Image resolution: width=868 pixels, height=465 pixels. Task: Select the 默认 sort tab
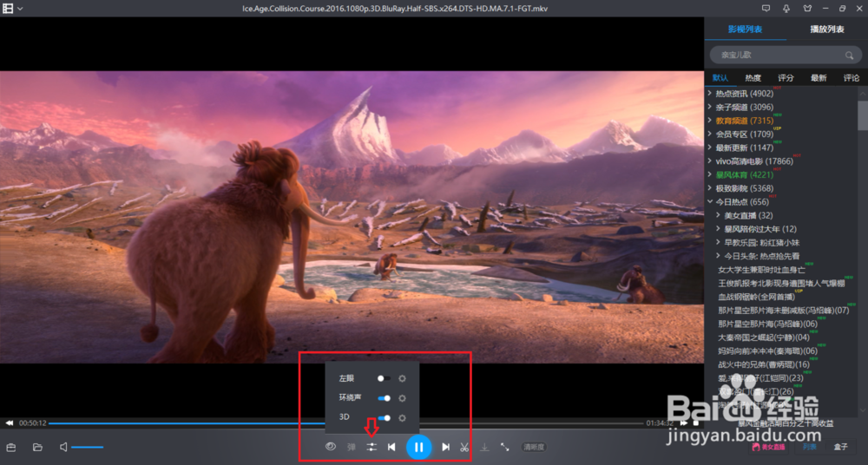click(720, 78)
